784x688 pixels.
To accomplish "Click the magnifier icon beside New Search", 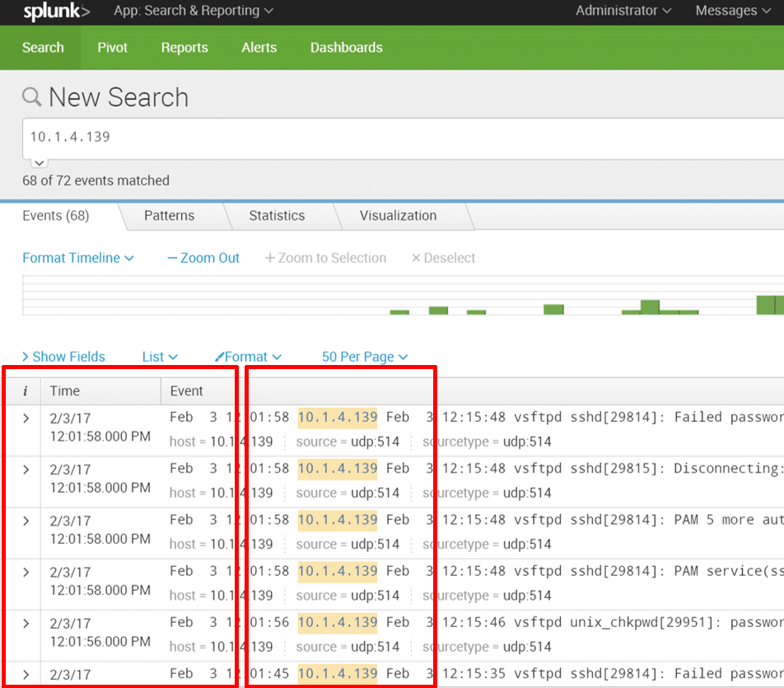I will point(31,96).
